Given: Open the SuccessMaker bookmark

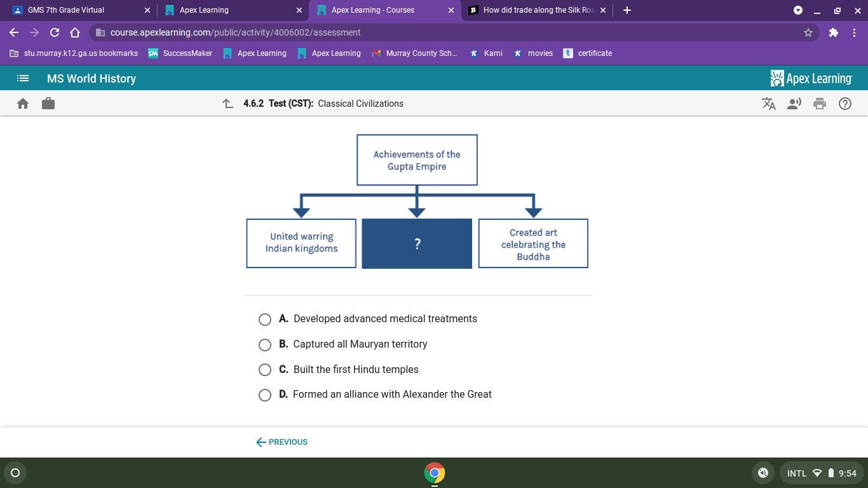Looking at the screenshot, I should (x=180, y=53).
